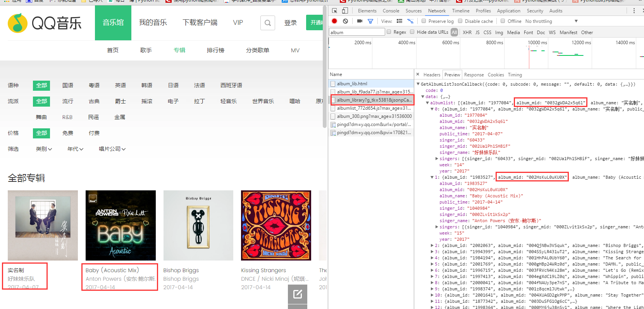Viewport: 644px width, 309px height.
Task: Toggle the device toolbar icon
Action: (345, 11)
